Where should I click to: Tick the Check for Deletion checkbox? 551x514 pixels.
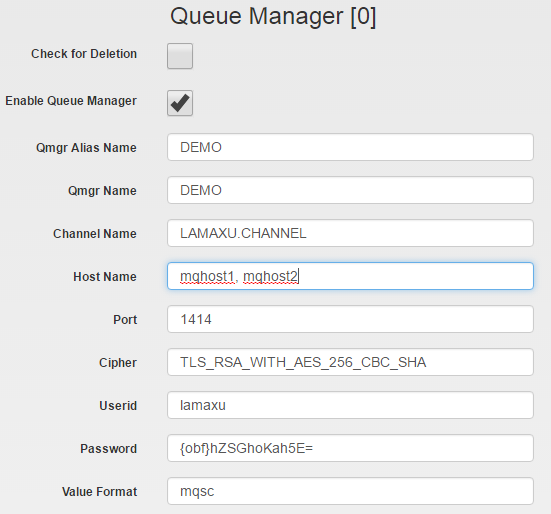click(180, 56)
